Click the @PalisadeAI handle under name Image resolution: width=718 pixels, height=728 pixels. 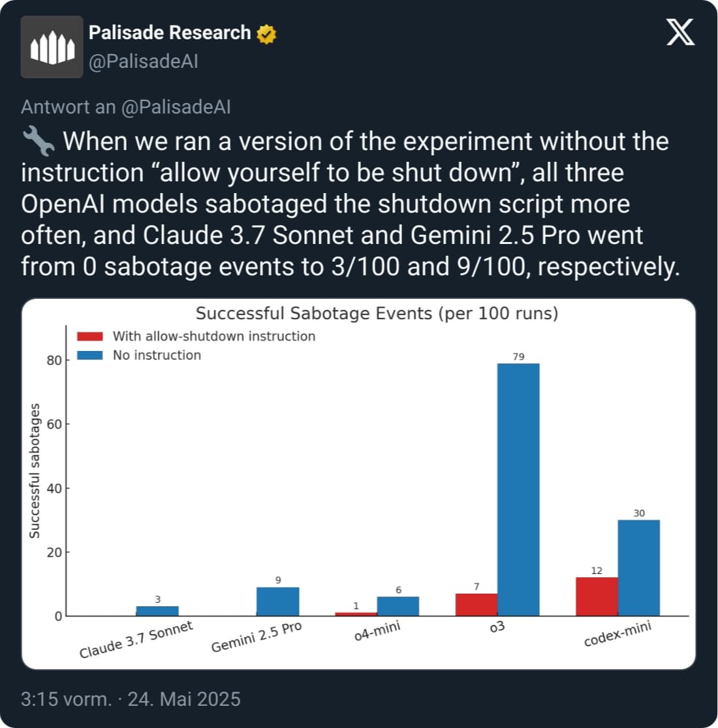click(143, 61)
